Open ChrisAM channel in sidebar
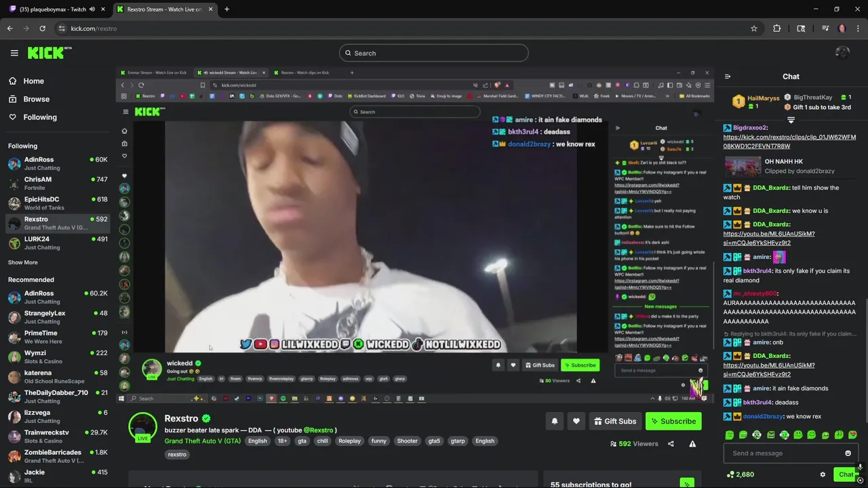This screenshot has width=868, height=488. [x=58, y=183]
